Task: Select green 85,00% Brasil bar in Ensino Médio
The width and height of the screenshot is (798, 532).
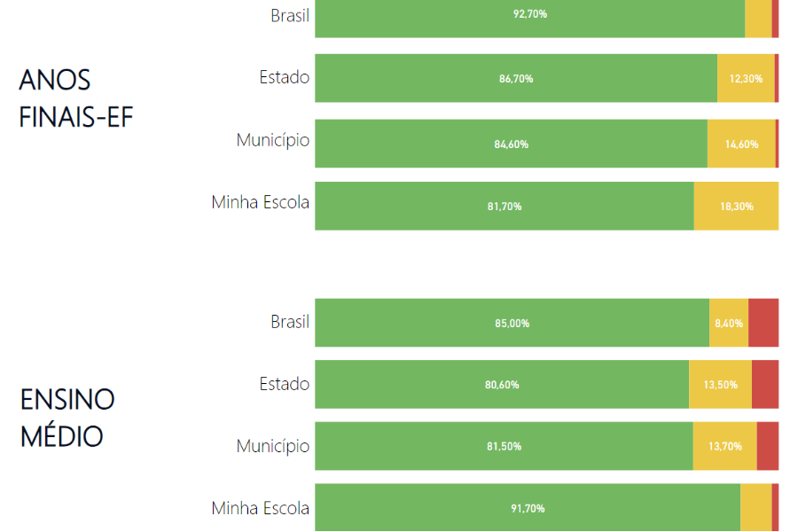Action: click(512, 323)
